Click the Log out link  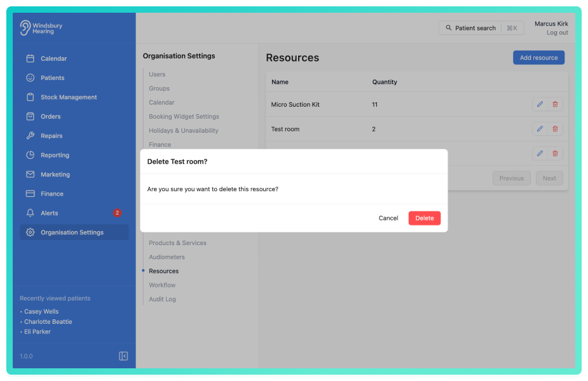pos(557,32)
